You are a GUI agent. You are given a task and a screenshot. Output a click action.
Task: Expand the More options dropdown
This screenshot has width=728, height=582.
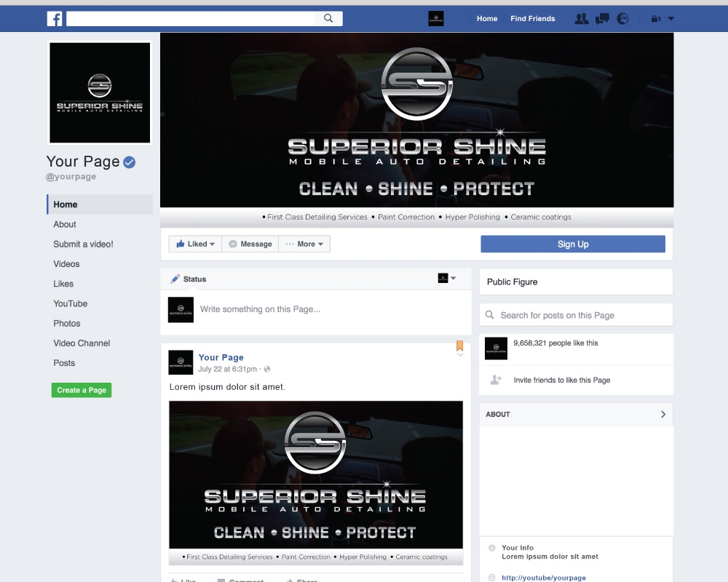[304, 244]
